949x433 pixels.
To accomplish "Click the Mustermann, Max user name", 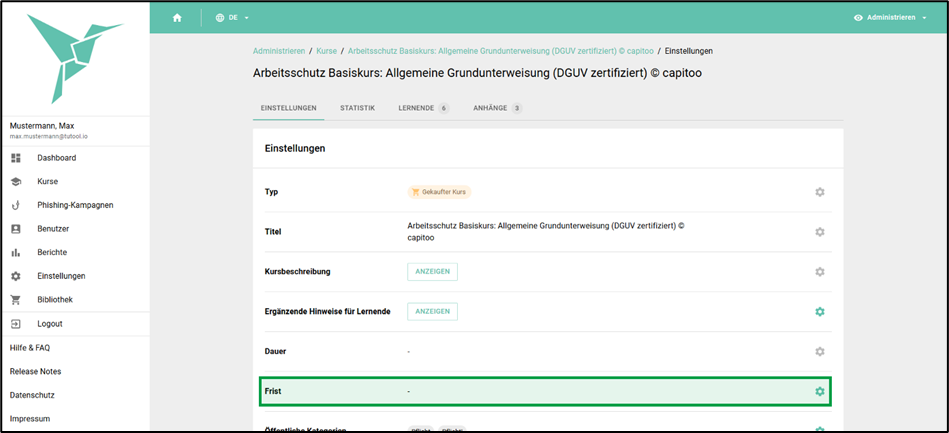I will (42, 126).
